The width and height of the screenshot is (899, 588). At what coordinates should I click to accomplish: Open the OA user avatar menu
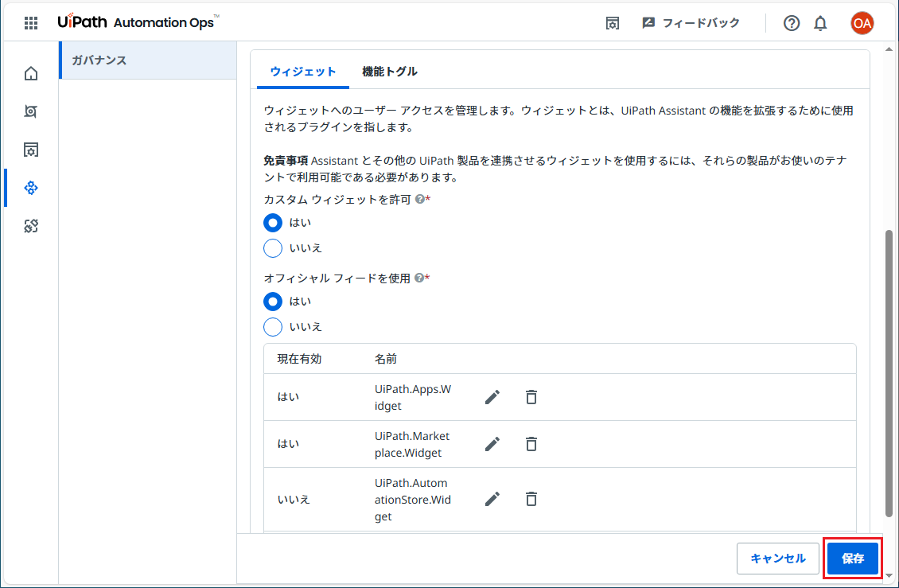(x=862, y=23)
